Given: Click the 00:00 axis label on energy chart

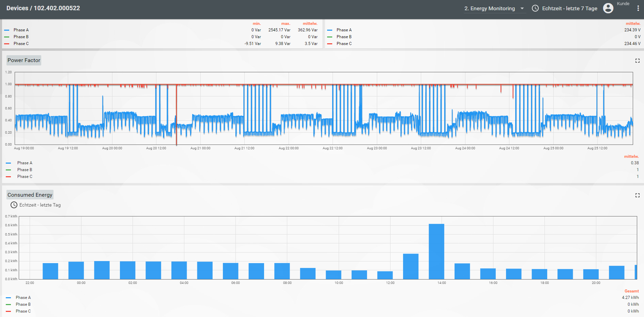Looking at the screenshot, I should pyautogui.click(x=81, y=283).
